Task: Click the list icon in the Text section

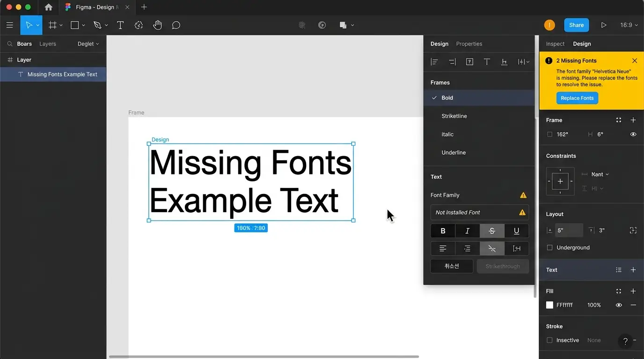Action: click(619, 270)
